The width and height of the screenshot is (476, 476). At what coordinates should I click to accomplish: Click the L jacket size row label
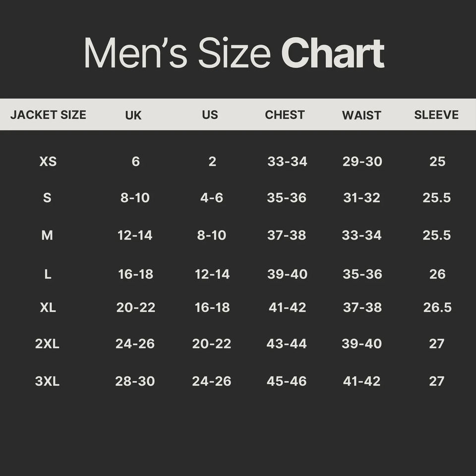(48, 274)
